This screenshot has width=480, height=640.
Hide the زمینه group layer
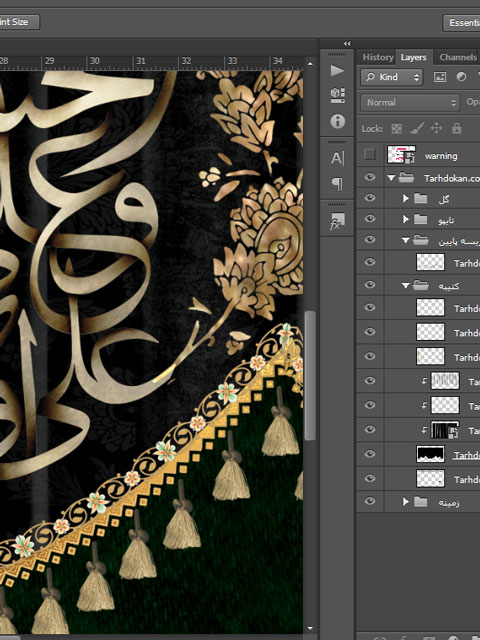coord(369,501)
